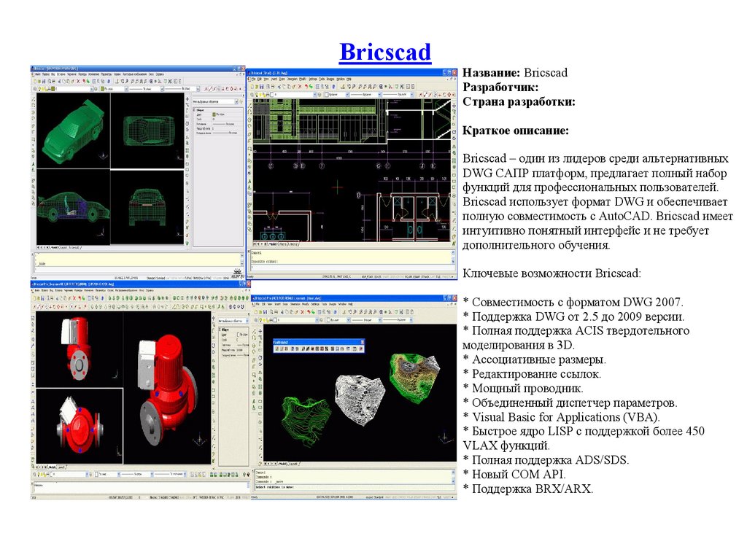The image size is (747, 560).
Task: Click the red Delete icon in terrain window toolbar
Action: coord(303,312)
